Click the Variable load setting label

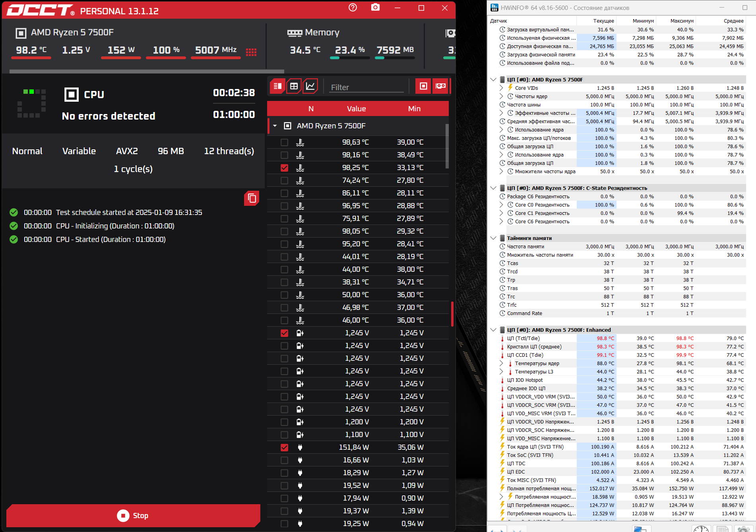pyautogui.click(x=79, y=151)
